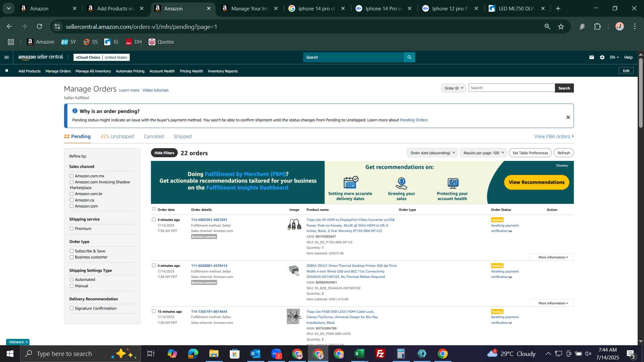
Task: Check the Amazon.com.br sales channel
Action: [71, 194]
